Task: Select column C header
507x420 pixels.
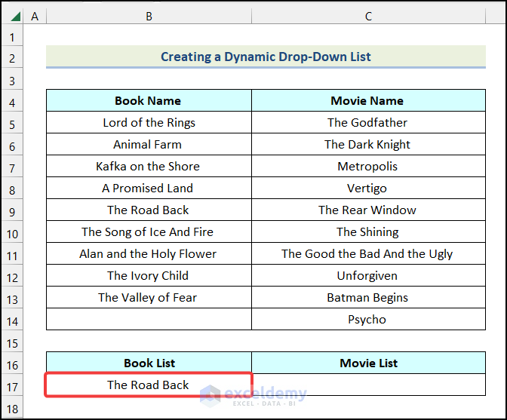Action: tap(368, 16)
